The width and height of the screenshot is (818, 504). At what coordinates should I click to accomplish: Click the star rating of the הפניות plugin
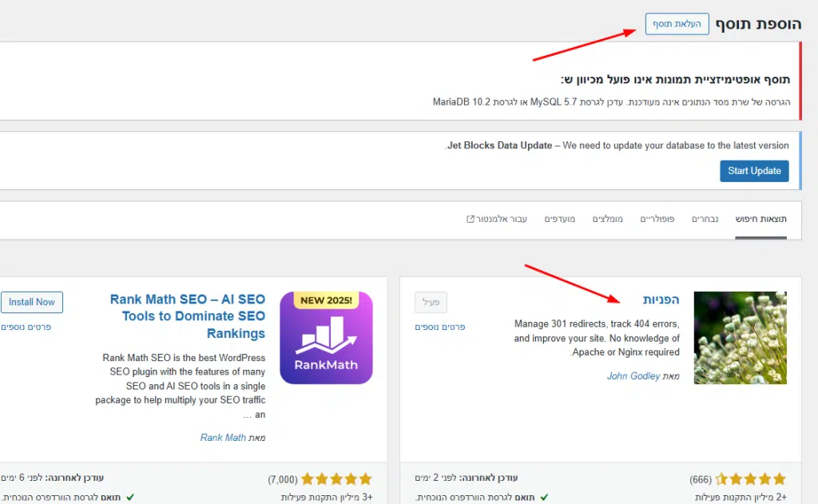(x=750, y=479)
